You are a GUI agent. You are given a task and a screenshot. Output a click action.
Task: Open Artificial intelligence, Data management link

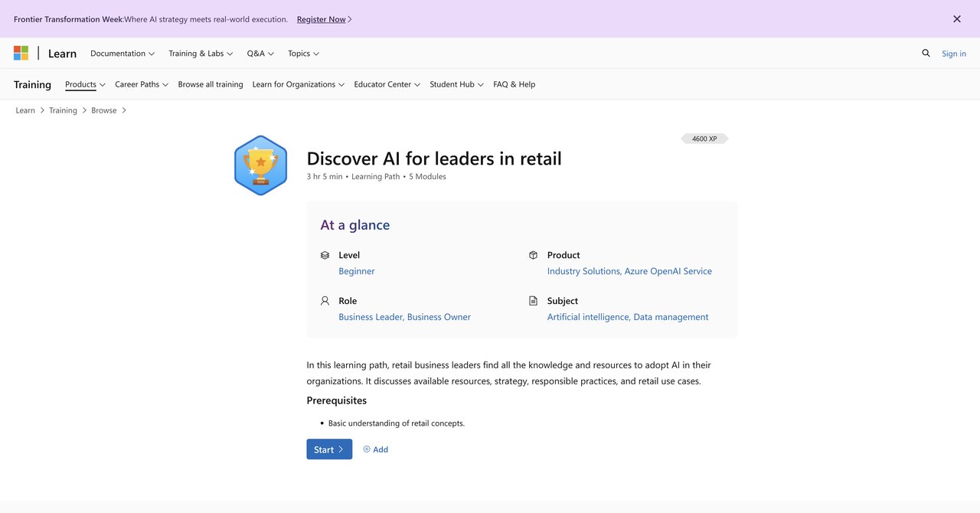click(x=628, y=317)
